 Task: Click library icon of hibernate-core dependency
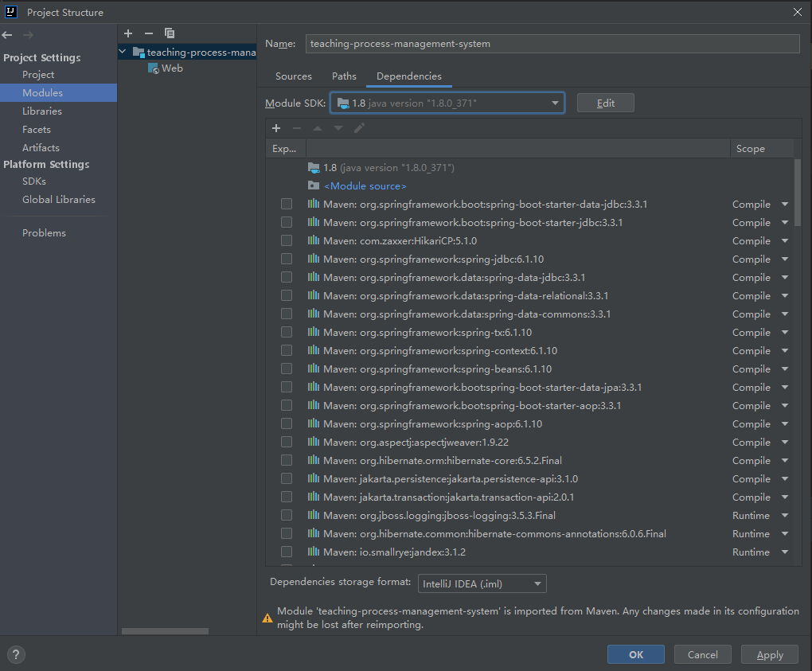314,460
